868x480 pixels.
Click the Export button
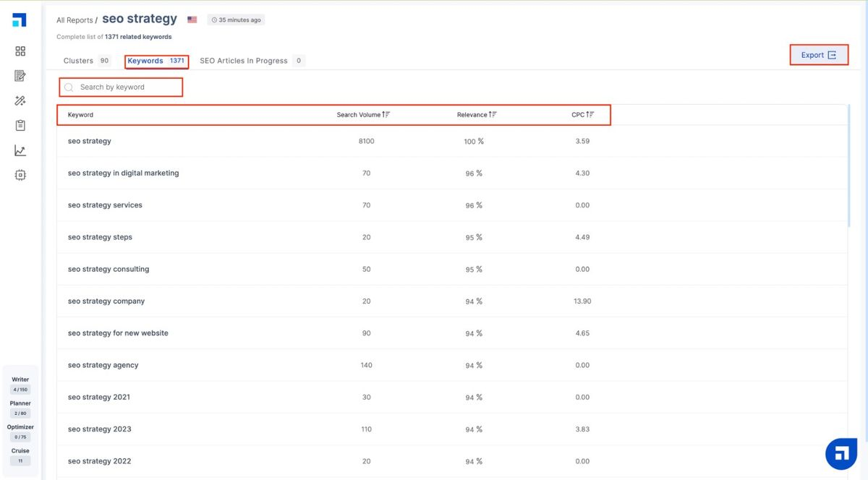pyautogui.click(x=819, y=55)
